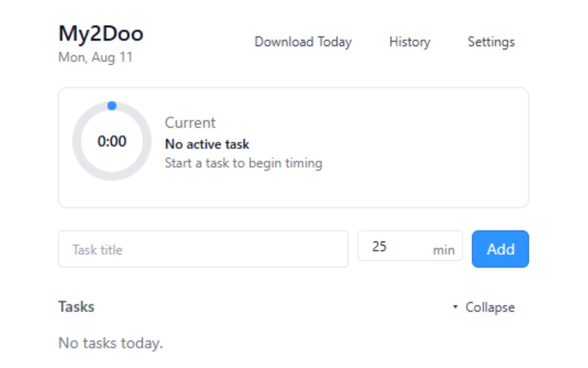The width and height of the screenshot is (588, 368).
Task: Click the "min" unit label
Action: pyautogui.click(x=443, y=250)
